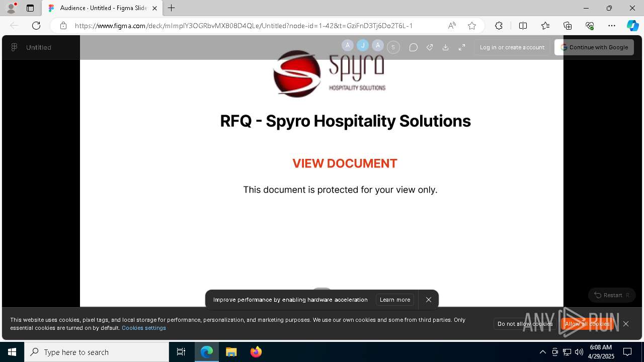Click Learn more about hardware acceleration
Viewport: 644px width, 362px height.
[395, 300]
